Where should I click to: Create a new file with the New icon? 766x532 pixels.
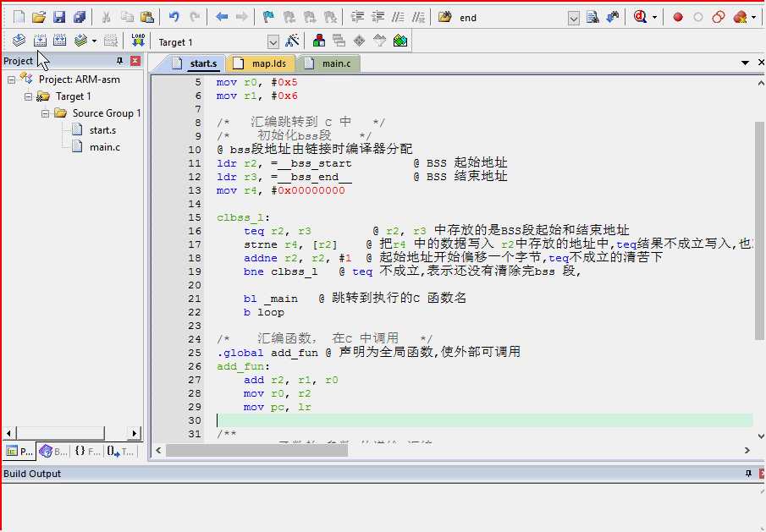click(x=19, y=17)
